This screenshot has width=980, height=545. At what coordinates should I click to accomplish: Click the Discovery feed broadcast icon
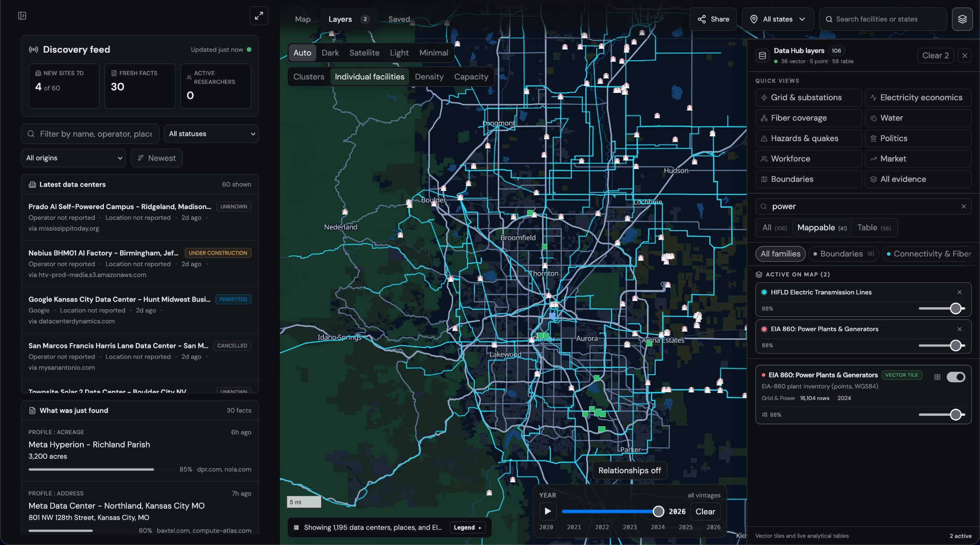33,50
